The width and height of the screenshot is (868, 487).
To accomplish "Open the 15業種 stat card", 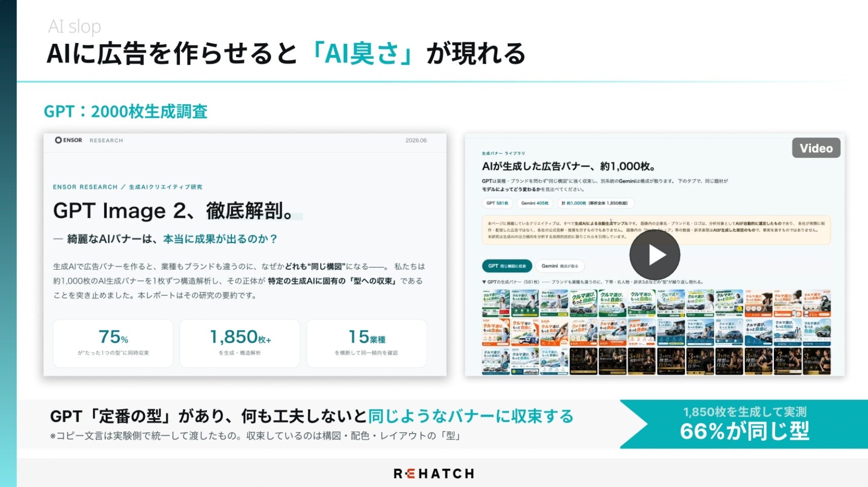I will tap(366, 343).
